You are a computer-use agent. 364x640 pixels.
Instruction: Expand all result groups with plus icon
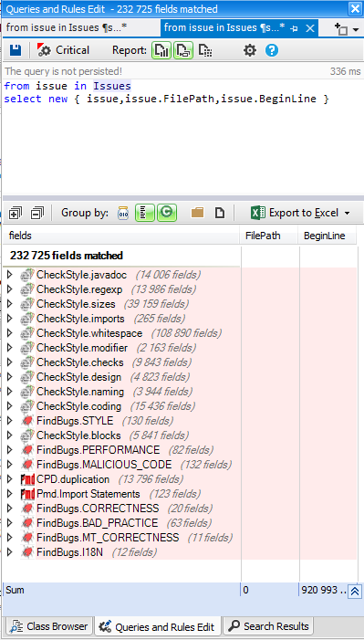16,213
